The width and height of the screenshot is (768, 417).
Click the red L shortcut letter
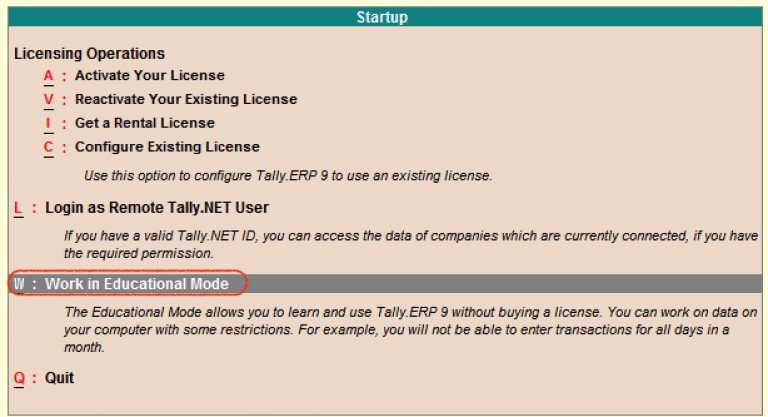[x=18, y=208]
